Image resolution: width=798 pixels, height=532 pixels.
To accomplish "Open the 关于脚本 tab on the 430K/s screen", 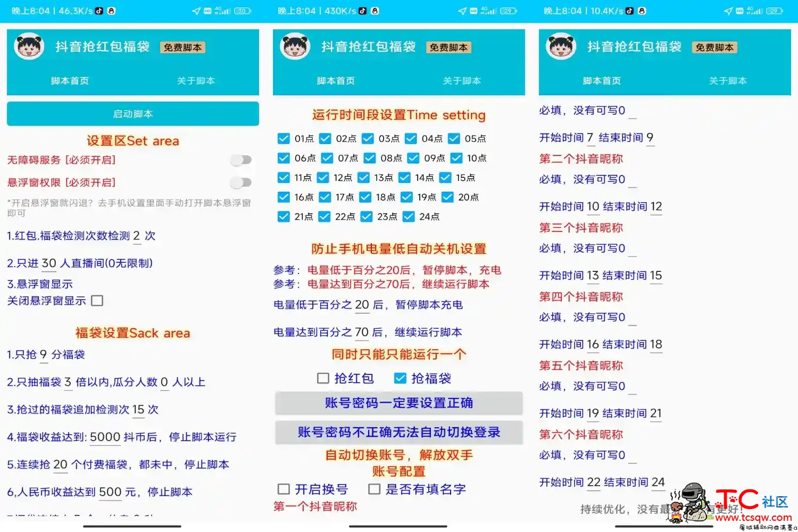I will (x=462, y=81).
